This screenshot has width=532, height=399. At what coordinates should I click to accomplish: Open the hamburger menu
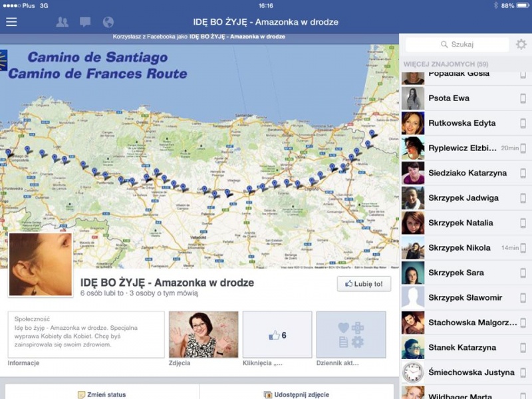[11, 22]
